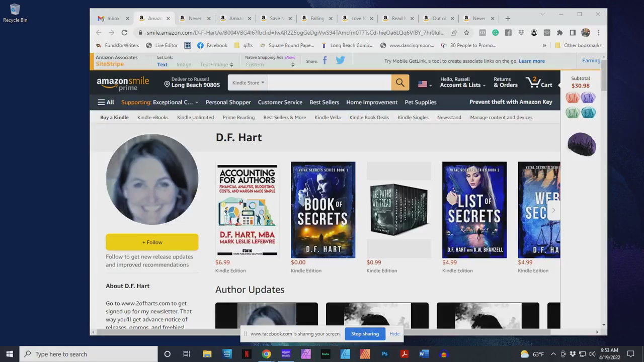Select the Text get-link option
Screen dimensions: 644x362
point(162,64)
